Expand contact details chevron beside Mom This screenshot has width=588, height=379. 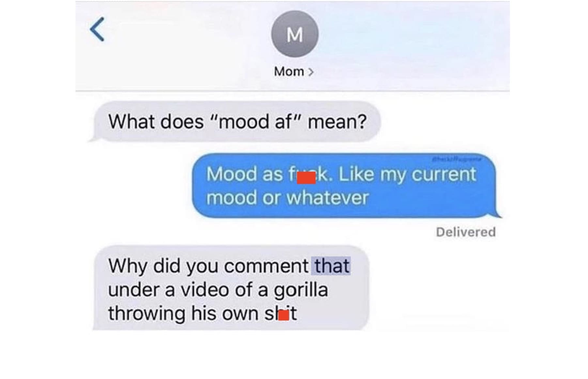coord(311,72)
